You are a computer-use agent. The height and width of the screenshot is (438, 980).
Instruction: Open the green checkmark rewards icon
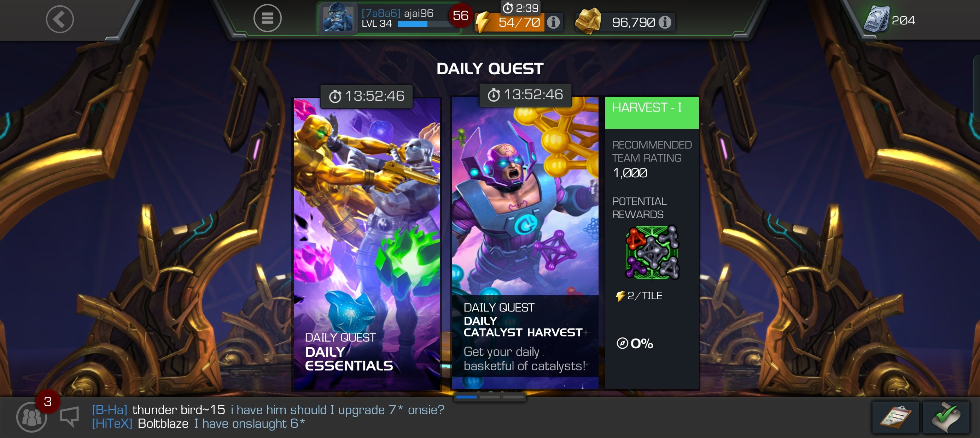tap(946, 418)
